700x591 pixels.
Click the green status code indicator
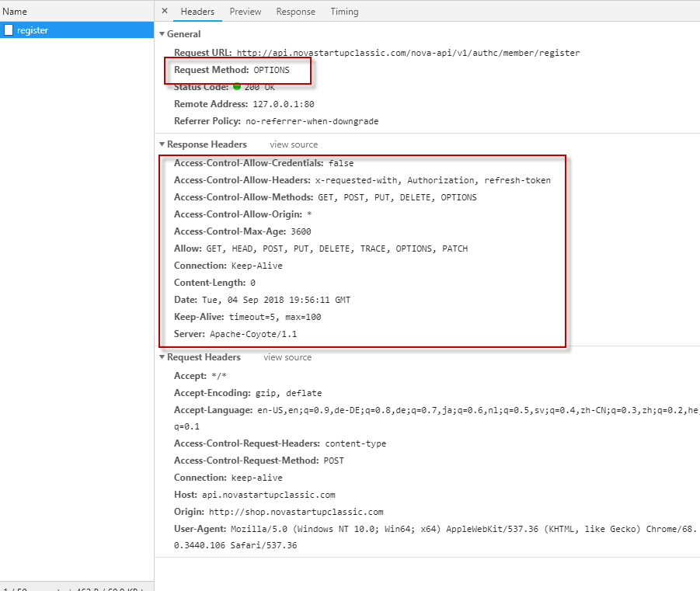237,86
